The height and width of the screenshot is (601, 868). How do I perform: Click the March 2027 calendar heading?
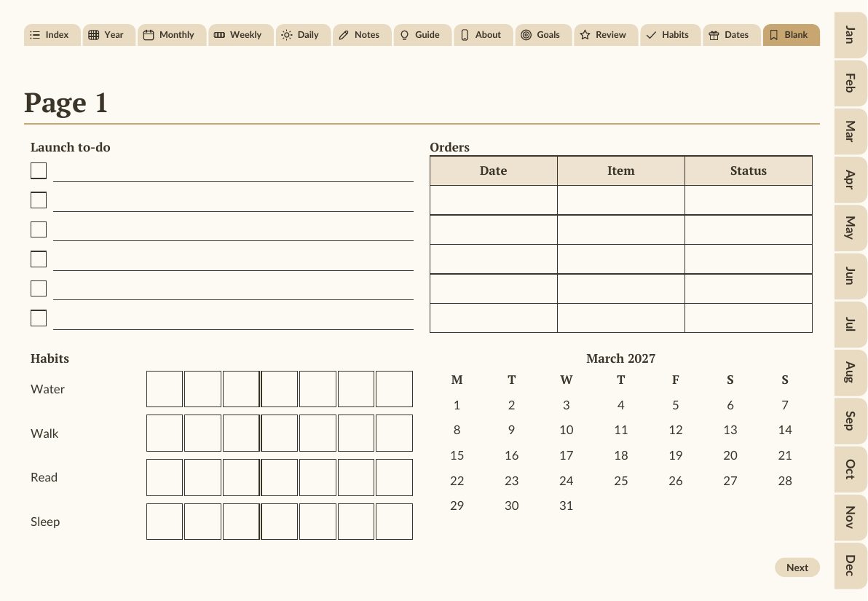click(620, 358)
